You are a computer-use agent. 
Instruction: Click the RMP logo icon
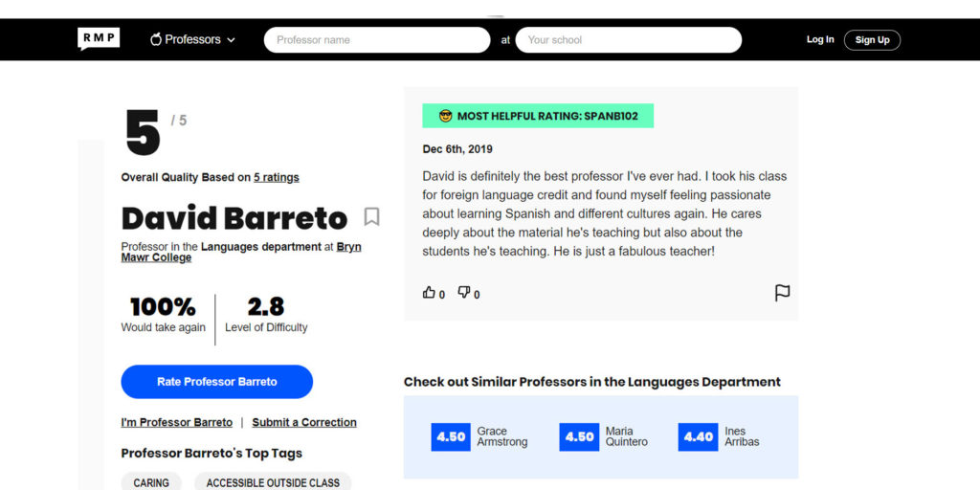point(99,38)
